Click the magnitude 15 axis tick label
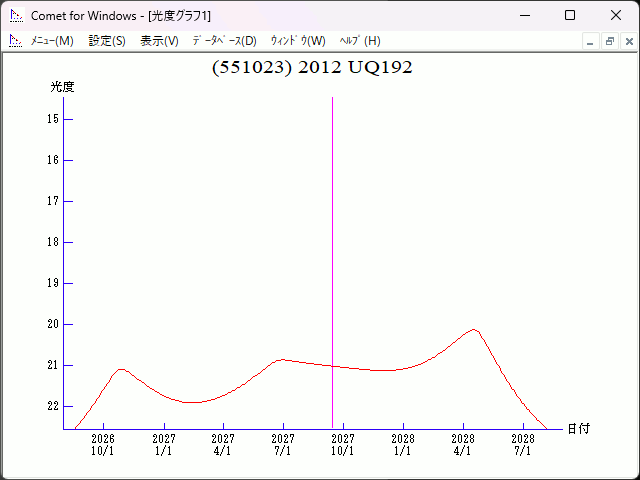The height and width of the screenshot is (480, 640). pos(53,119)
